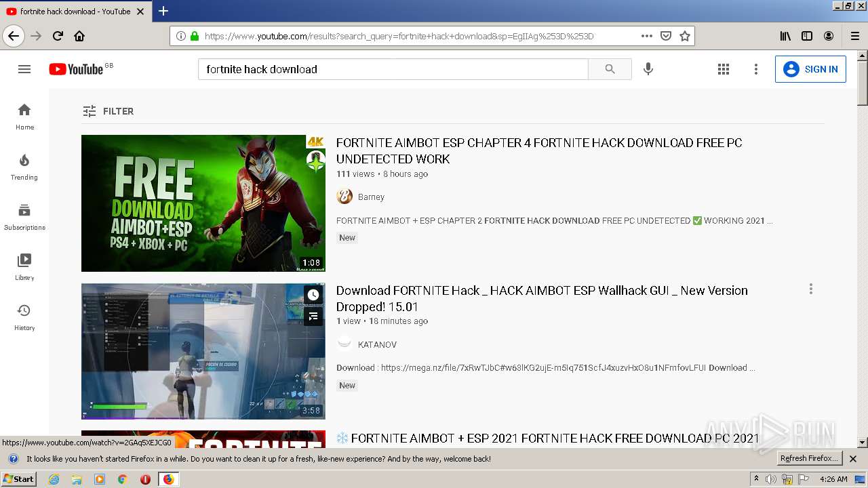Viewport: 868px width, 488px height.
Task: Show the Firefox sidebars
Action: coord(807,36)
